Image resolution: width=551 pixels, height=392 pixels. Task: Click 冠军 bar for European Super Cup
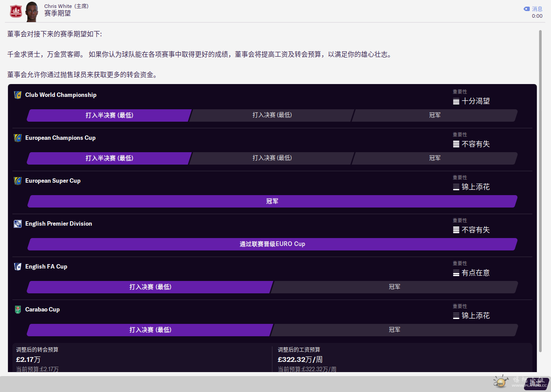pyautogui.click(x=272, y=201)
